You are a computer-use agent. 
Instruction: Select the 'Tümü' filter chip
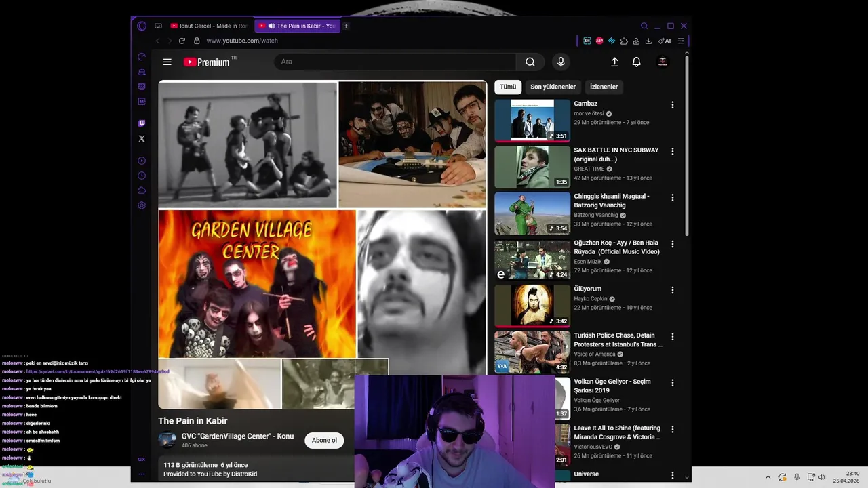508,87
